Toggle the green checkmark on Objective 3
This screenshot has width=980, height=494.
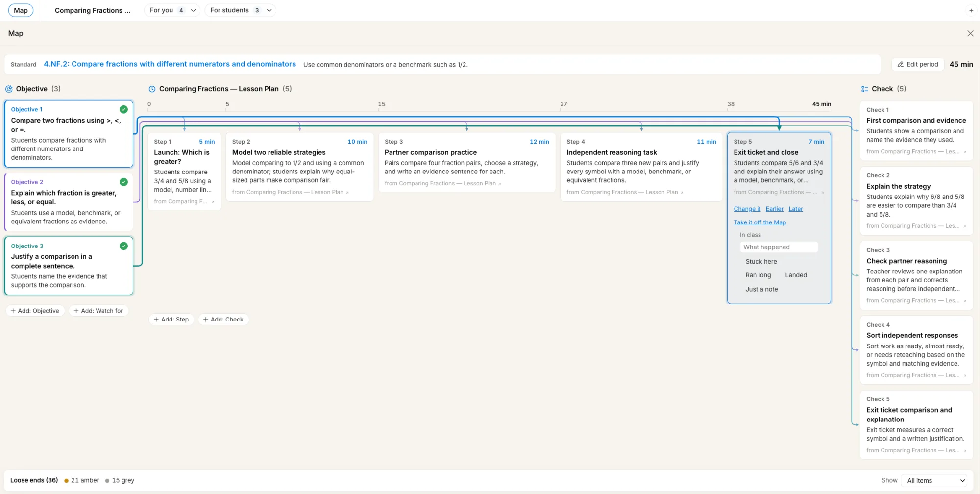click(124, 246)
